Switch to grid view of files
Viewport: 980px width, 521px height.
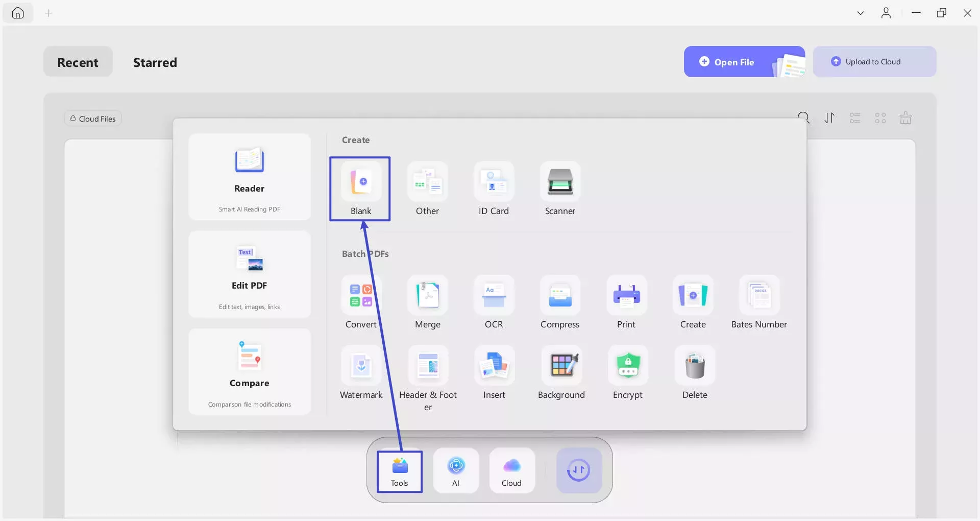(x=880, y=117)
